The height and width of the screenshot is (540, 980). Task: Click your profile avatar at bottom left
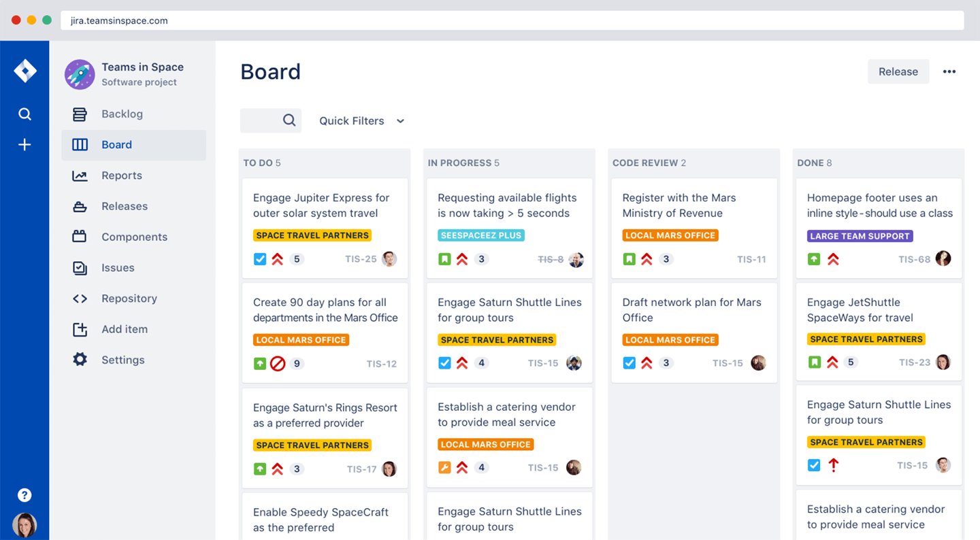[24, 524]
